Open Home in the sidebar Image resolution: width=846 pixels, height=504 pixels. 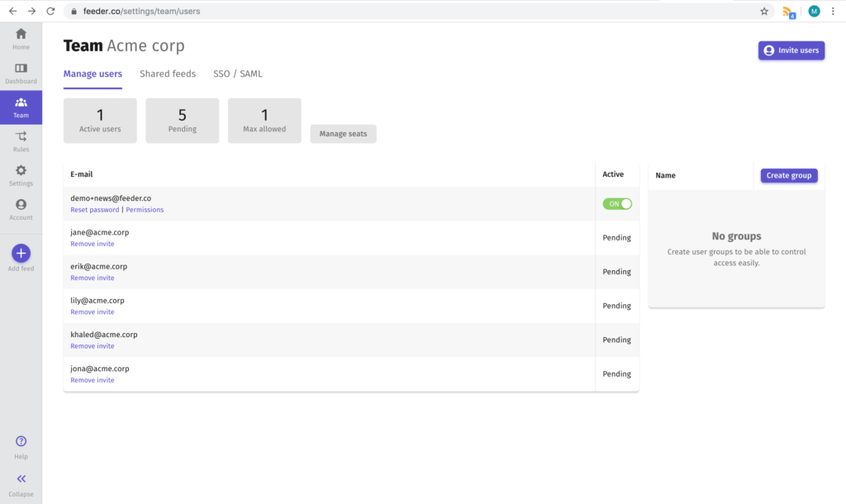click(x=21, y=39)
